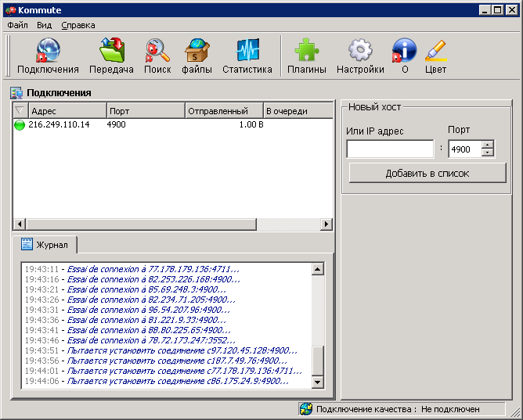
Task: Click the 1.00 B sent value
Action: (251, 124)
